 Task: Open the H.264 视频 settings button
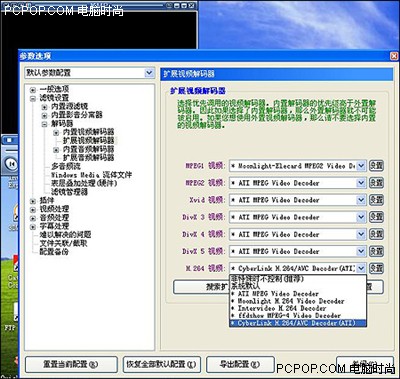[376, 268]
